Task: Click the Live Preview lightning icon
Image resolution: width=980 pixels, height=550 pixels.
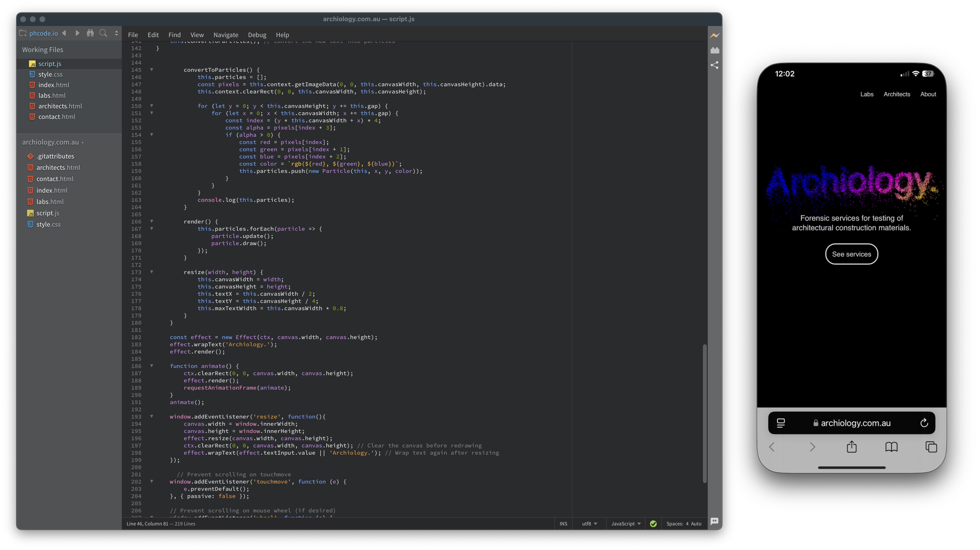Action: (x=714, y=35)
